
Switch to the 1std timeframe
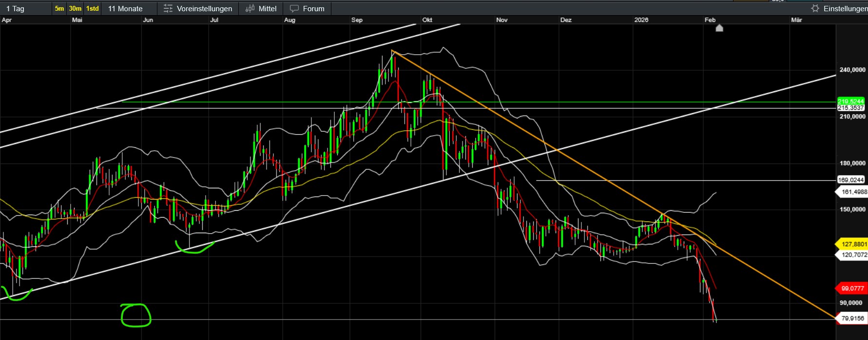click(x=92, y=9)
